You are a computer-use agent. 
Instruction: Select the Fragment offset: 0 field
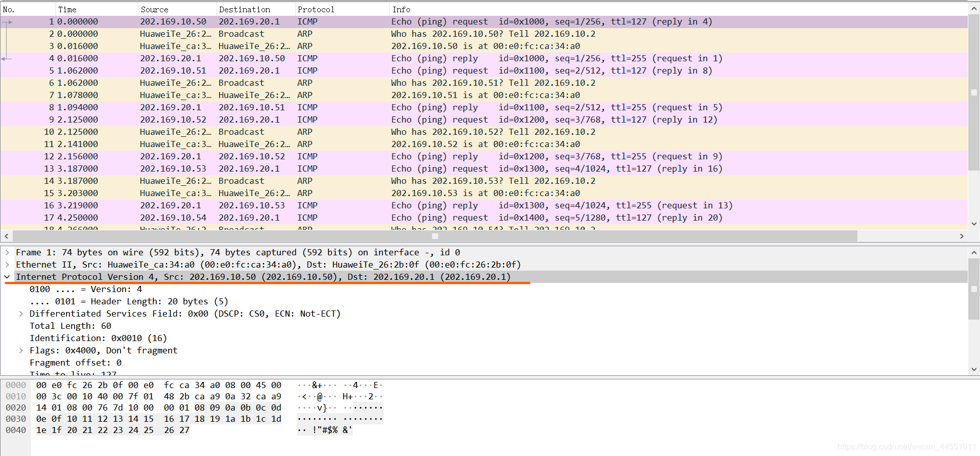click(x=76, y=363)
